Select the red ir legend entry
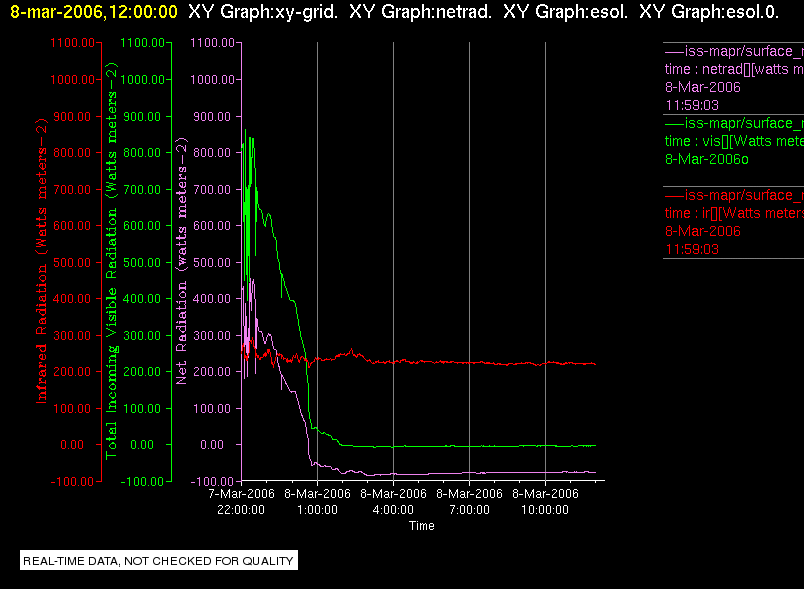The height and width of the screenshot is (589, 804). 734,222
